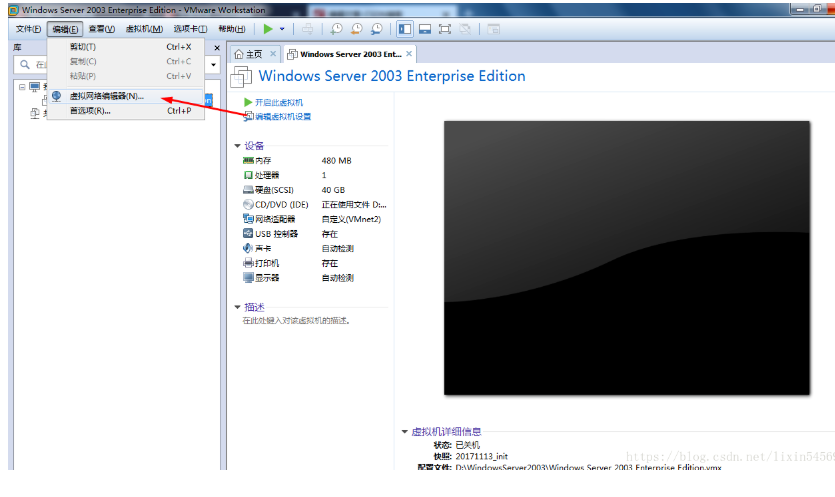
Task: Select the disabled 粘贴(P) menu entry
Action: point(126,76)
